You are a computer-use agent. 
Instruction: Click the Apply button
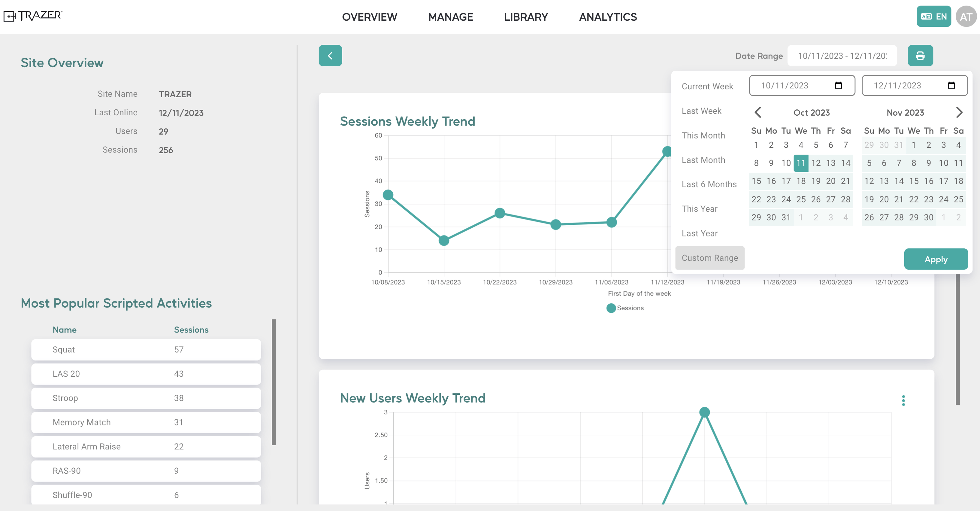936,259
